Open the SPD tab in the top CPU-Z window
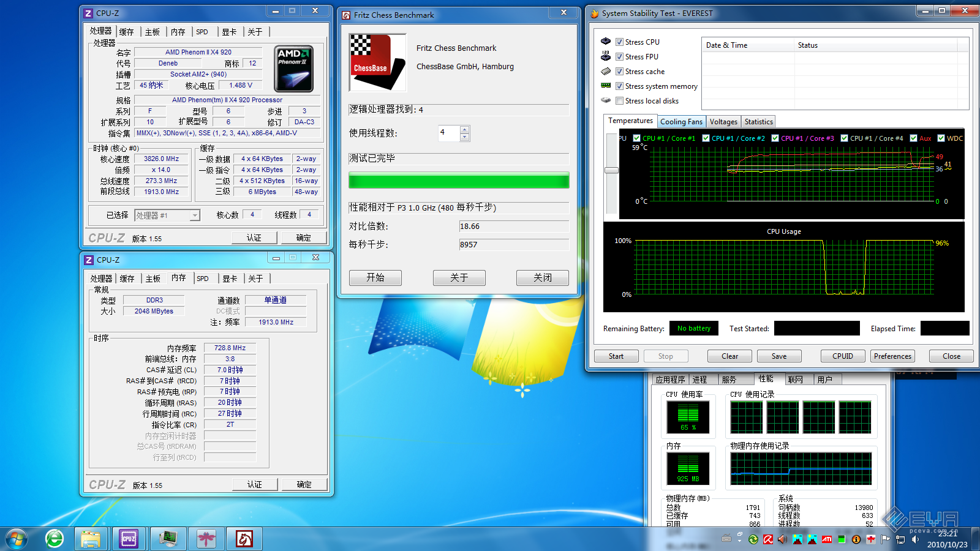 pyautogui.click(x=202, y=32)
